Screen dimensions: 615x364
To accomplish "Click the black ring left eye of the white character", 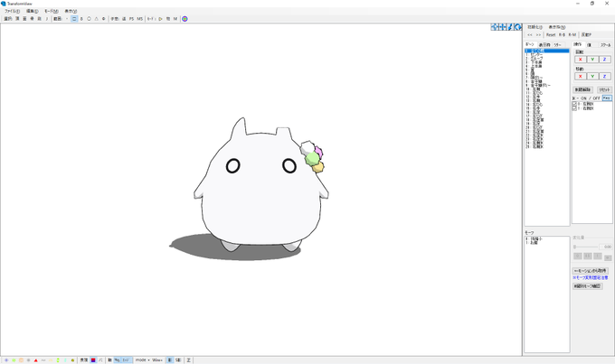I will (x=233, y=165).
